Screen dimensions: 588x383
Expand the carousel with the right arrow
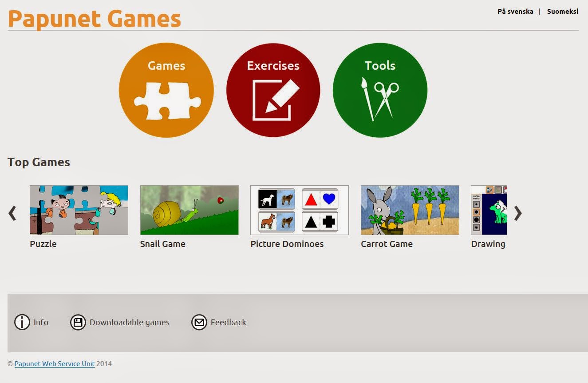coord(517,214)
